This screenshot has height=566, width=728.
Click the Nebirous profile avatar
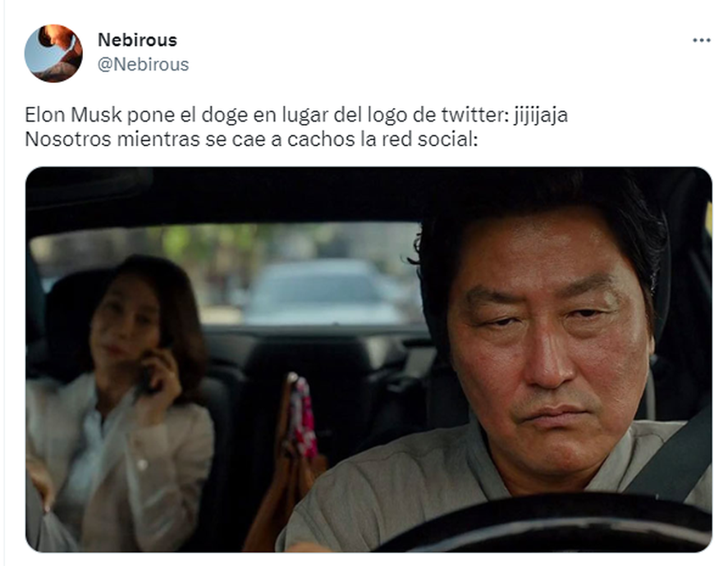[53, 53]
